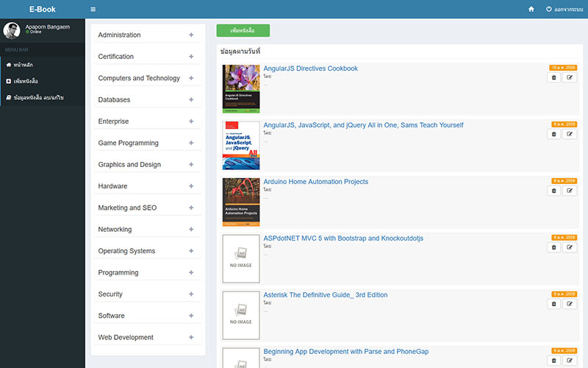
Task: Expand Graphics and Design plus icon
Action: [x=191, y=164]
